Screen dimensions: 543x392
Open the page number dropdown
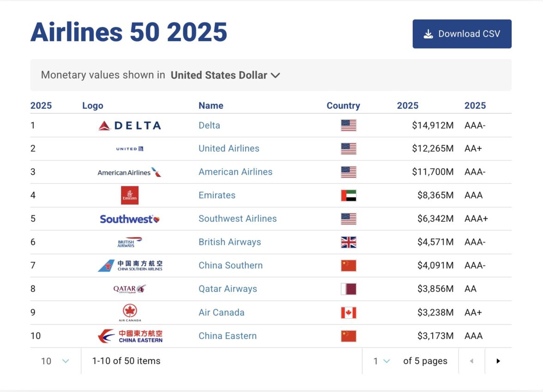pos(382,361)
